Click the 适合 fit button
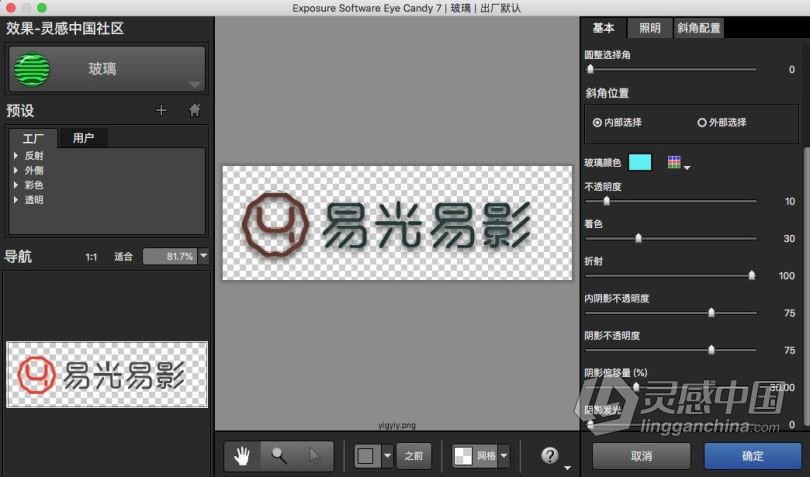 (123, 256)
